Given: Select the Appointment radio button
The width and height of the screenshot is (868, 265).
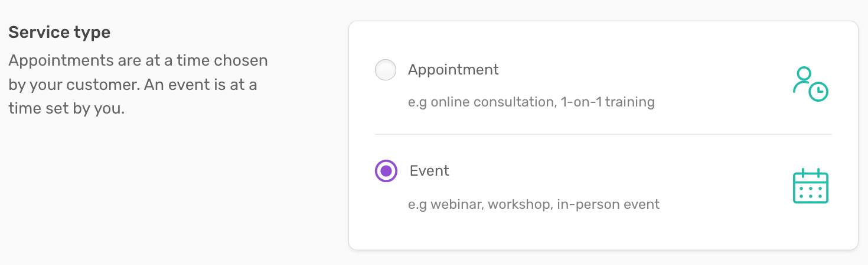Looking at the screenshot, I should (x=386, y=70).
